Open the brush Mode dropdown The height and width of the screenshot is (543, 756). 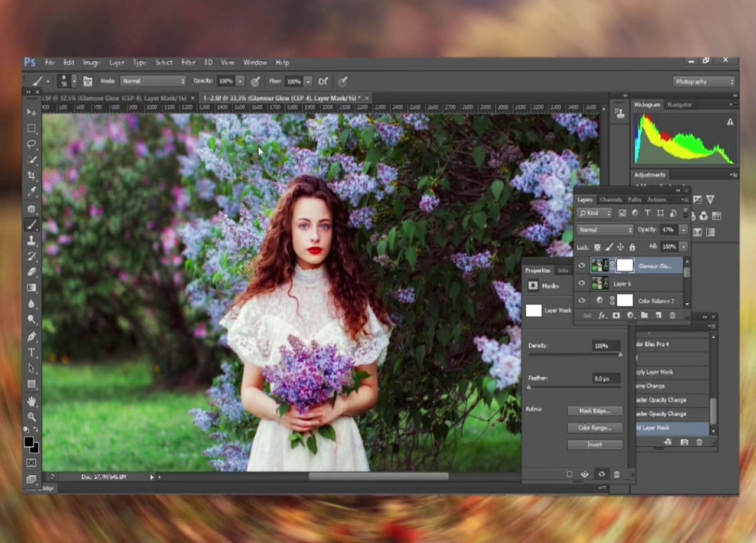click(x=153, y=81)
